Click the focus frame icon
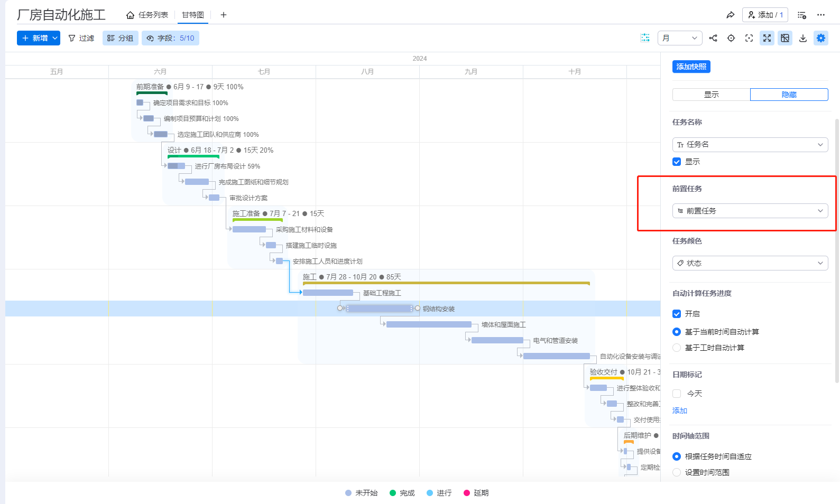 coord(749,38)
